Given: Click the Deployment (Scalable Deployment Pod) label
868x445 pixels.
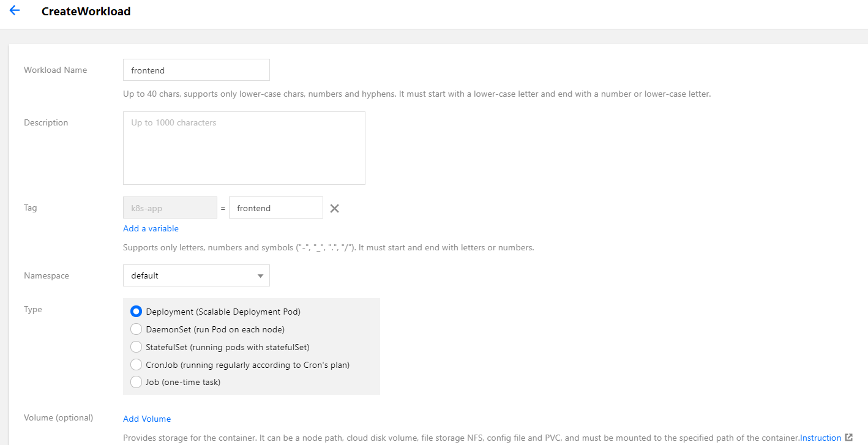Looking at the screenshot, I should (223, 312).
